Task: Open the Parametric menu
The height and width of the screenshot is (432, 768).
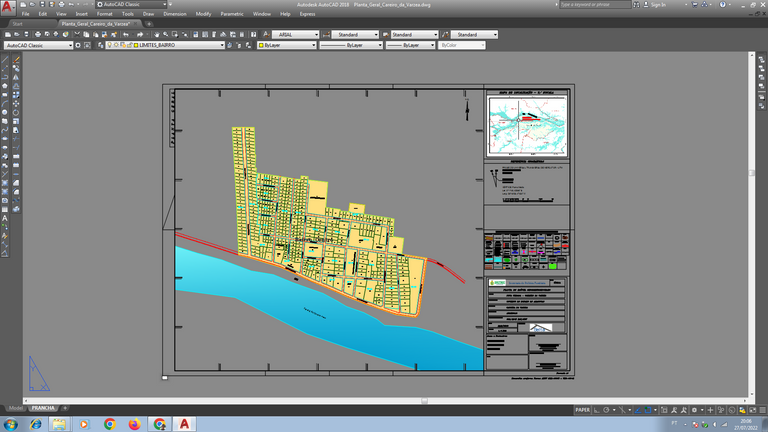Action: (231, 14)
